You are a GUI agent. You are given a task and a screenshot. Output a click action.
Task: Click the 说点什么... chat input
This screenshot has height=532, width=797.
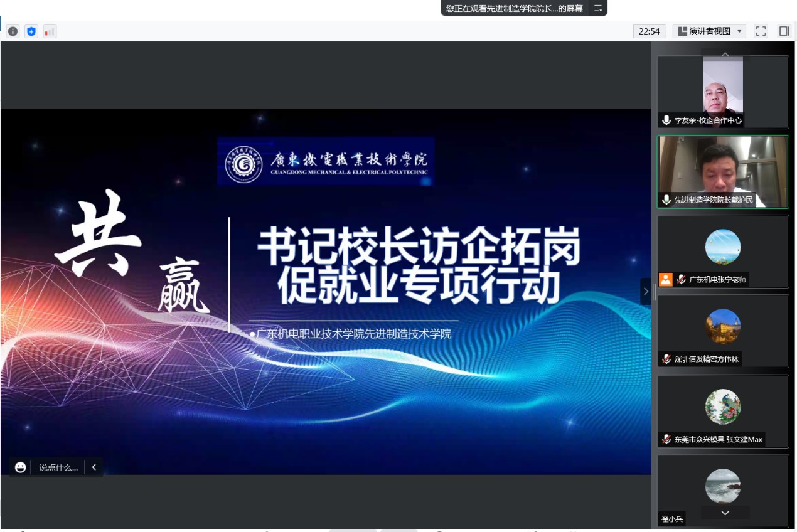click(x=58, y=467)
